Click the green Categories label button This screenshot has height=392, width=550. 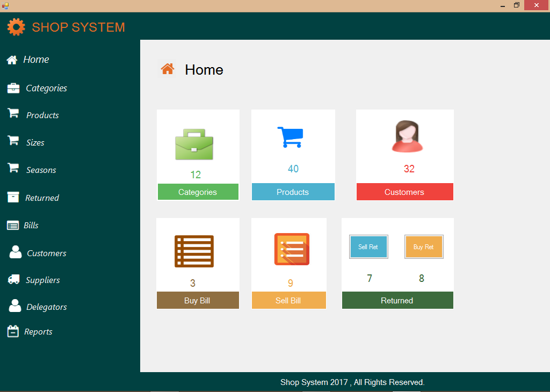[198, 192]
